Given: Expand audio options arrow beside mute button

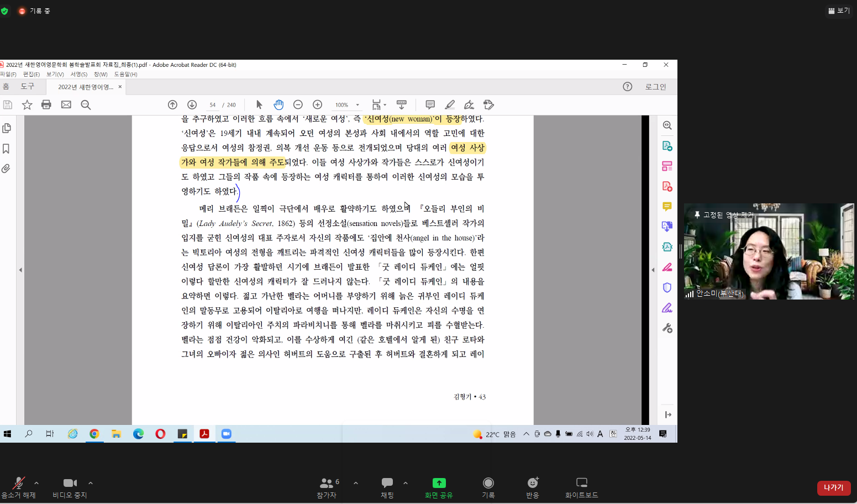Looking at the screenshot, I should click(x=36, y=483).
